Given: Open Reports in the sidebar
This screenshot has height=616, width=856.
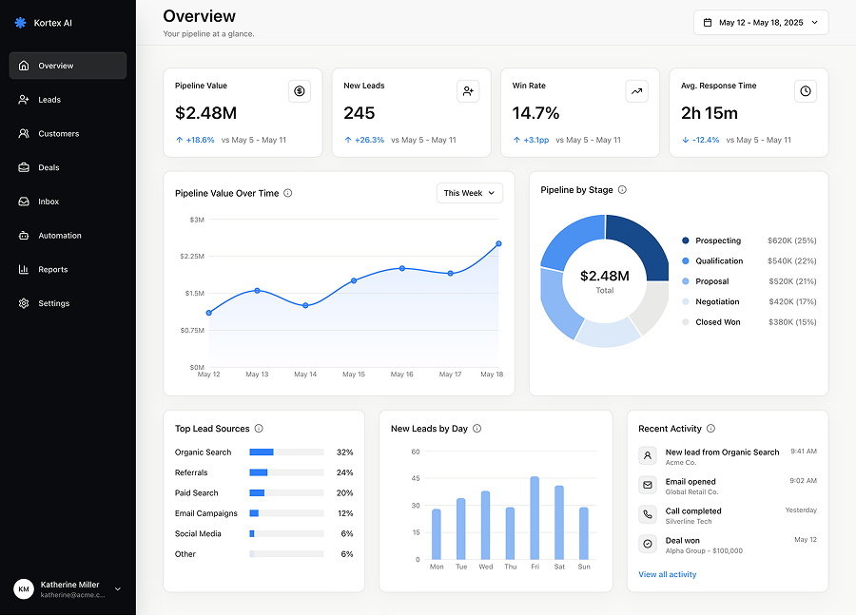Looking at the screenshot, I should (x=68, y=269).
